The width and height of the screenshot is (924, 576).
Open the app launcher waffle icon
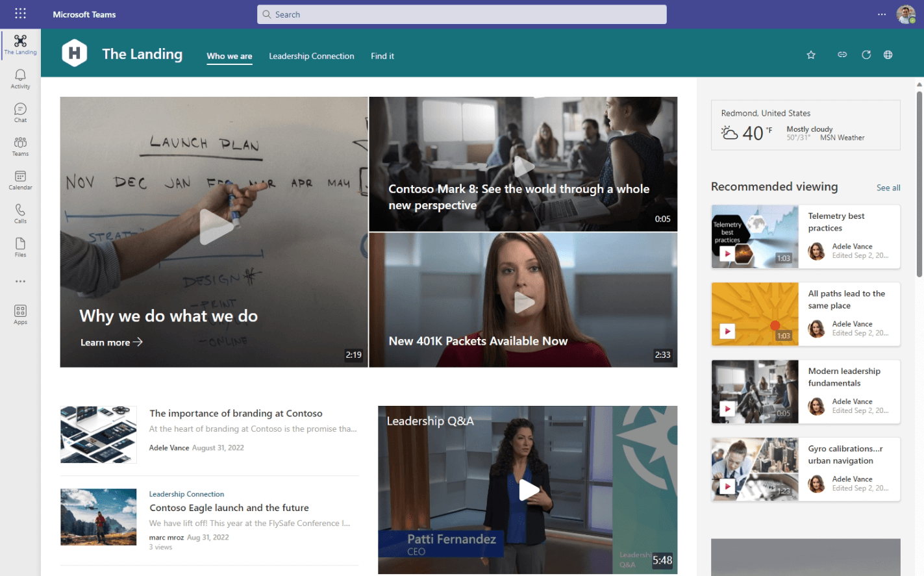[20, 14]
